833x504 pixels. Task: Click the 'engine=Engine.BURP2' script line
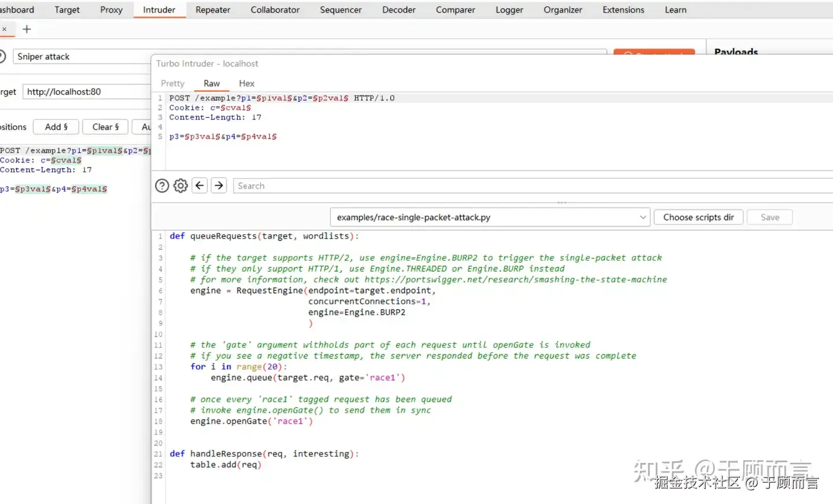356,312
